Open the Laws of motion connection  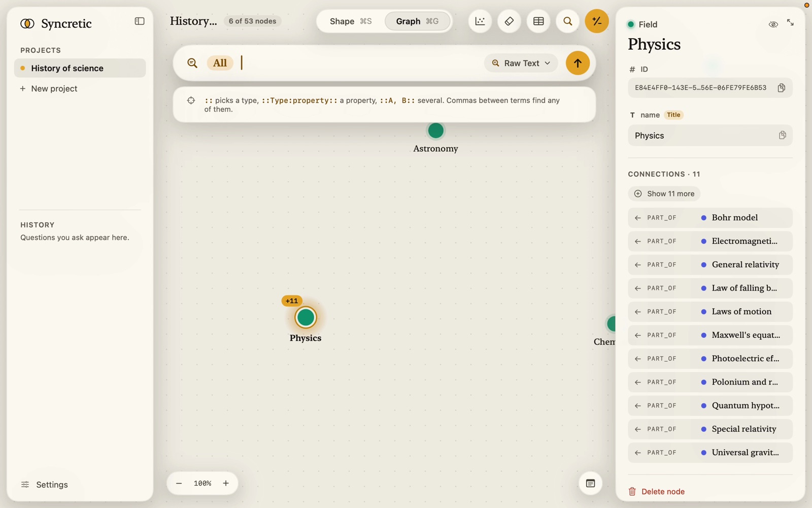pyautogui.click(x=710, y=312)
